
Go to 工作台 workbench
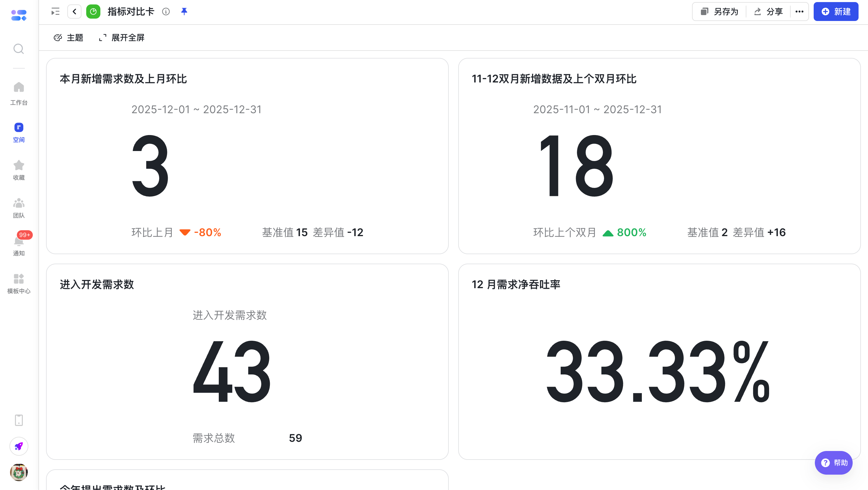click(x=19, y=93)
